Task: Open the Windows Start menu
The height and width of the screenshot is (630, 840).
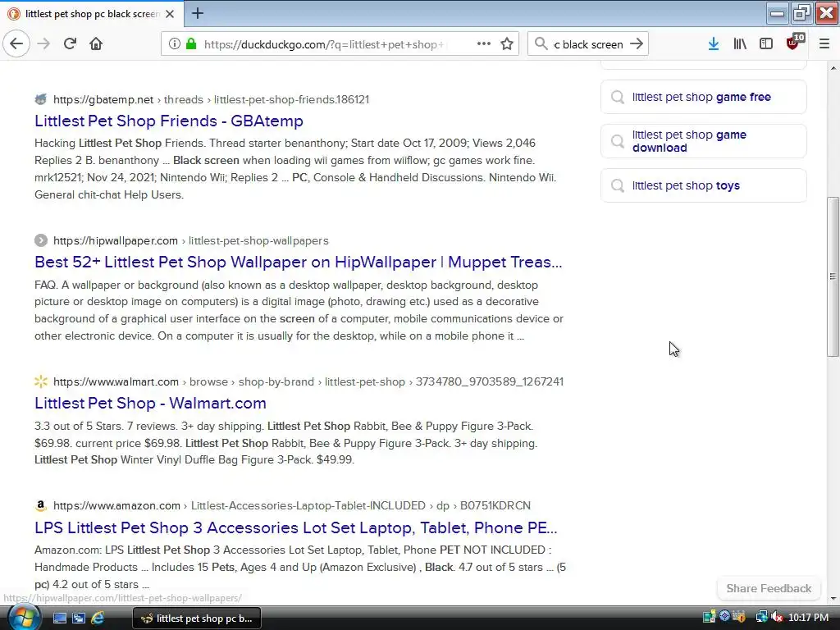Action: pos(23,618)
